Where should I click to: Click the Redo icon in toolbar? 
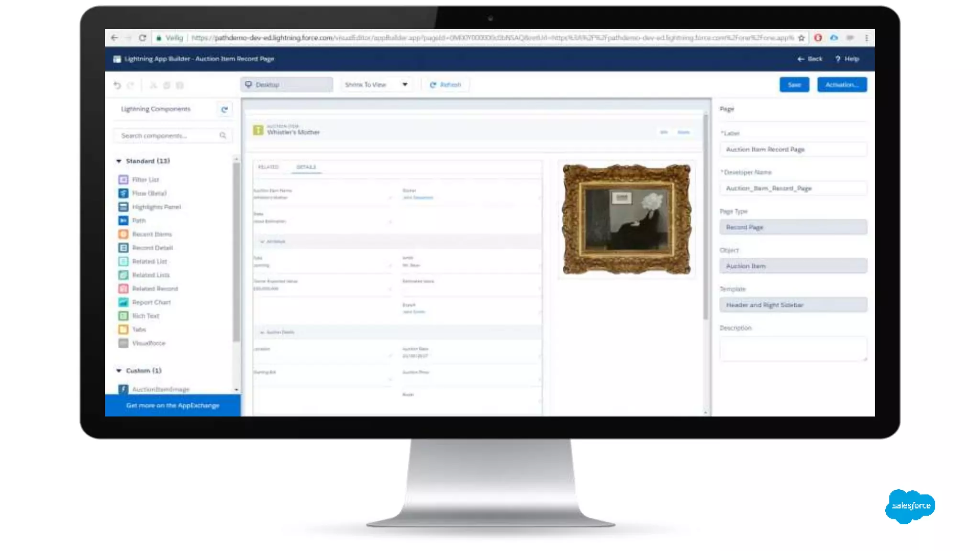[131, 85]
